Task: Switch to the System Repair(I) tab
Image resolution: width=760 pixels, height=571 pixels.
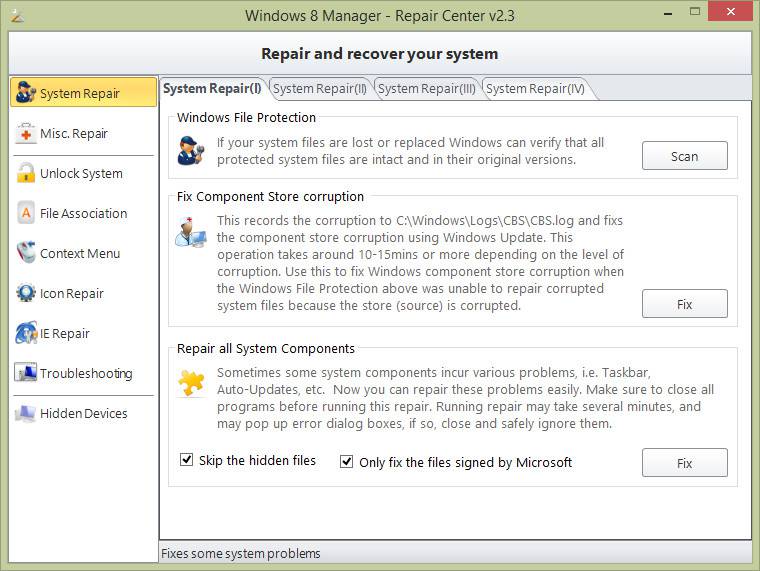Action: [x=212, y=89]
